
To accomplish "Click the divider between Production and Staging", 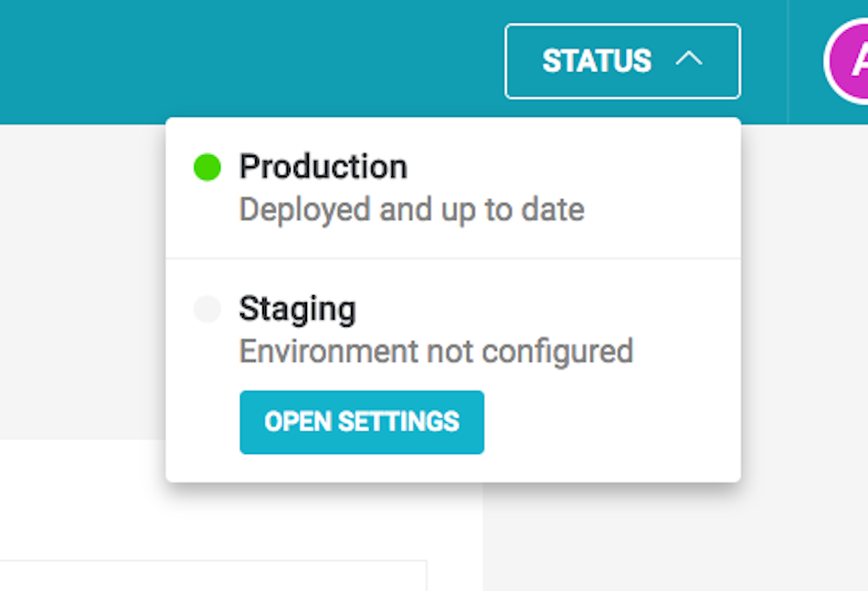I will [x=453, y=259].
